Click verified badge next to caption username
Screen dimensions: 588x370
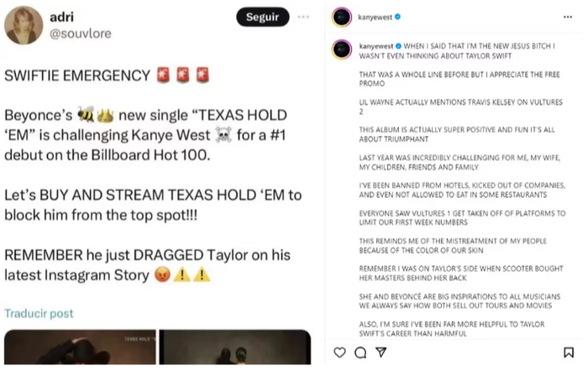(399, 46)
